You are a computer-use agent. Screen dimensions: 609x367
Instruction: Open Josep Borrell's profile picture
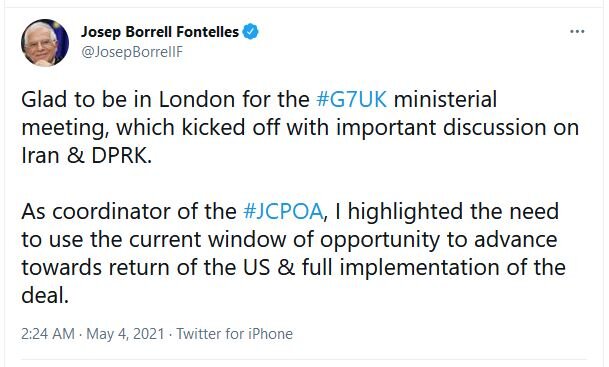(45, 43)
